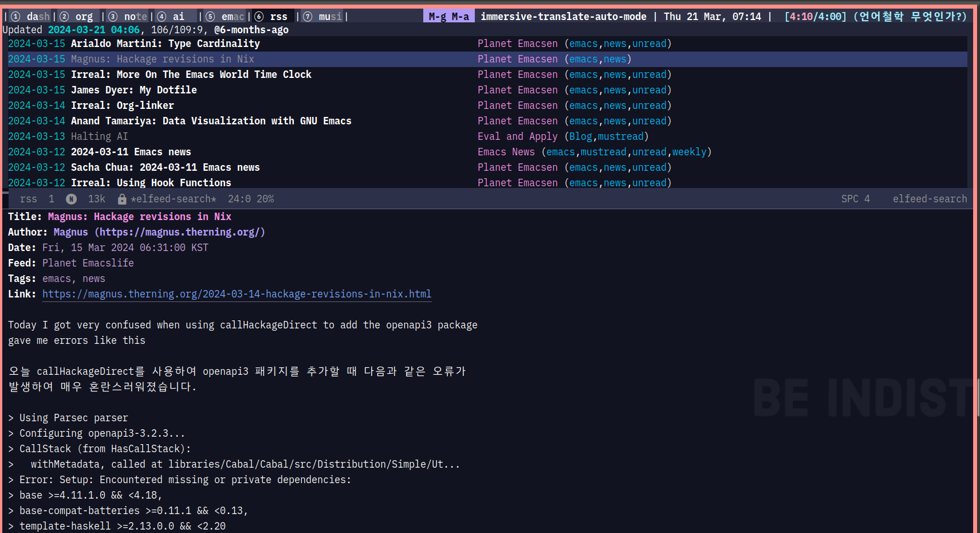Click the [4:10/4:00] org clock timer
This screenshot has height=533, width=980.
815,17
